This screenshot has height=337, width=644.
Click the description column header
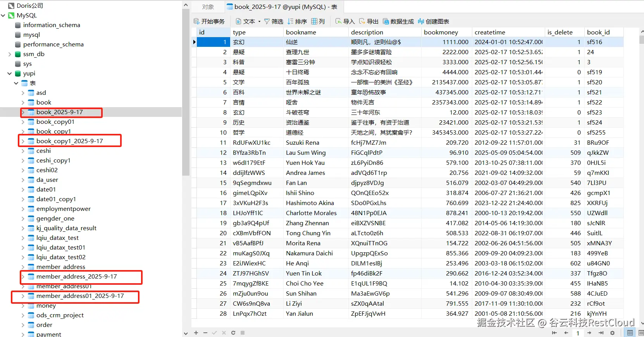click(x=385, y=33)
